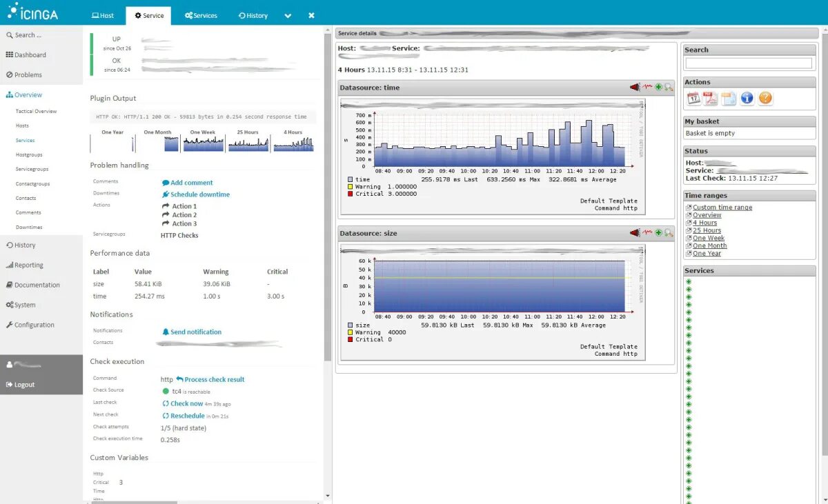
Task: Select Contacts in the sidebar
Action: pos(26,198)
